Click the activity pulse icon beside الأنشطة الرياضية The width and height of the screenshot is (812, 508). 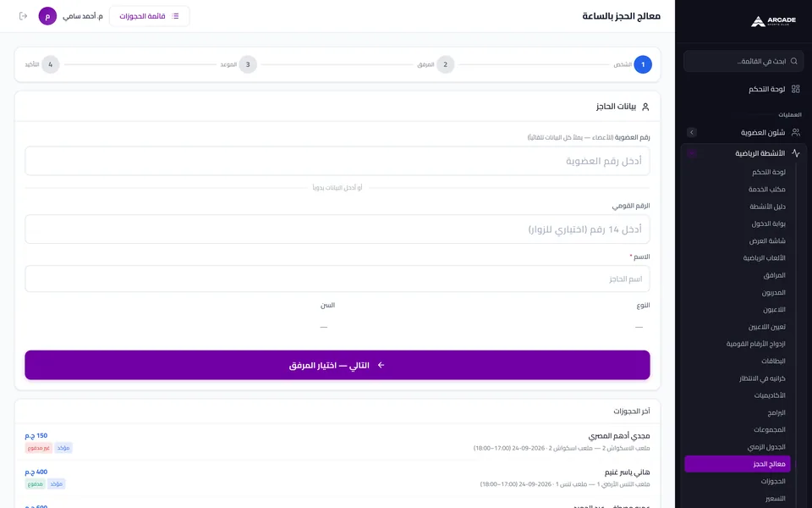(x=795, y=153)
